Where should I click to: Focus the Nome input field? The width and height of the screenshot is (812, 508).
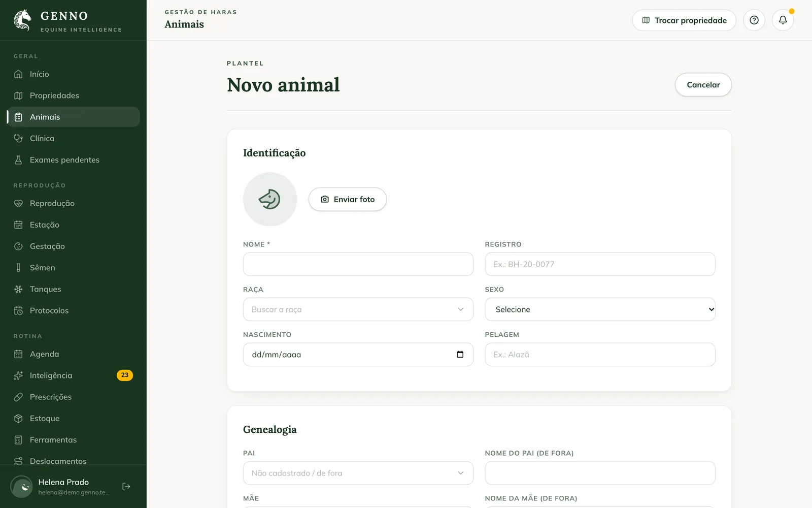(x=358, y=264)
